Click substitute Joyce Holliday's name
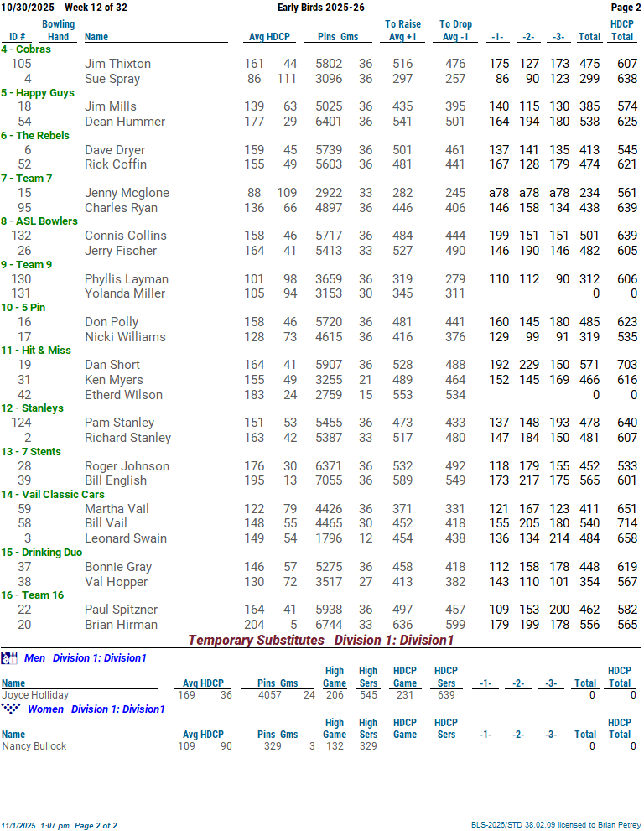The width and height of the screenshot is (644, 831). [x=35, y=695]
